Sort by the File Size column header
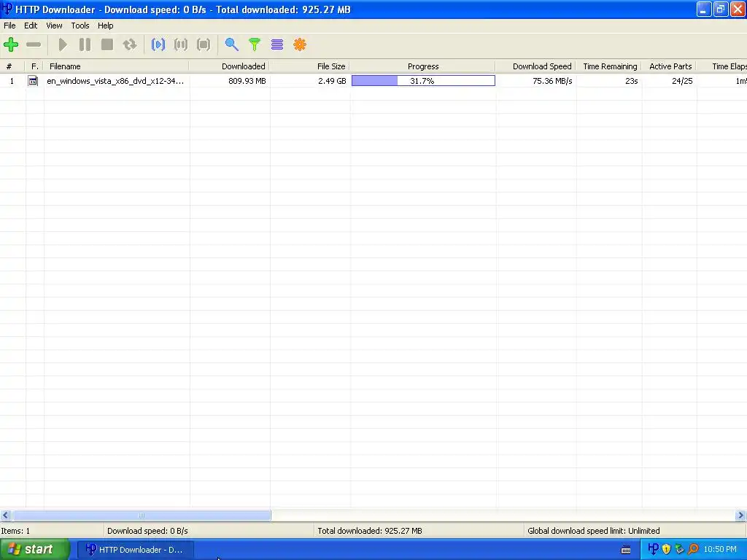The height and width of the screenshot is (560, 747). click(309, 66)
